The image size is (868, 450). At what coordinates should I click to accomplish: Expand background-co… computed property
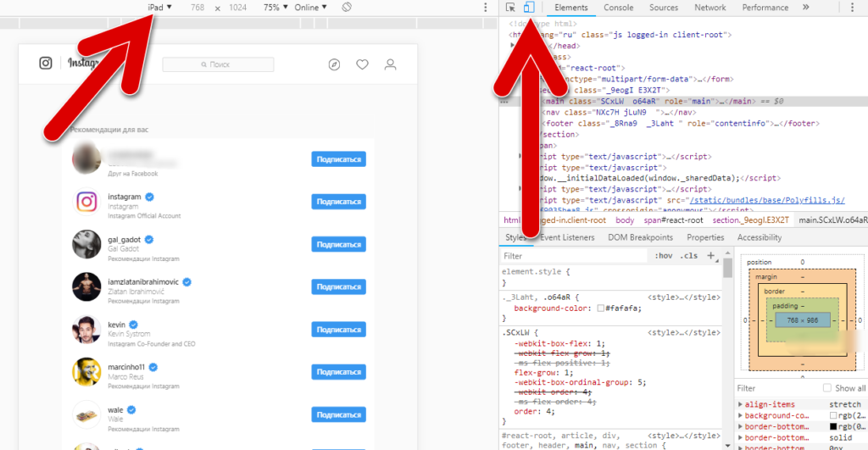coord(741,416)
